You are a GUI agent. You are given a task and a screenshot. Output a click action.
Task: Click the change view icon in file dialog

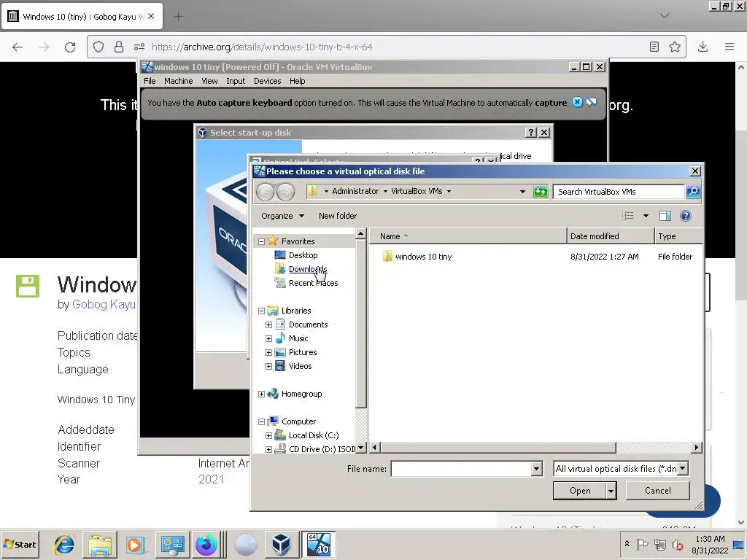coord(628,216)
